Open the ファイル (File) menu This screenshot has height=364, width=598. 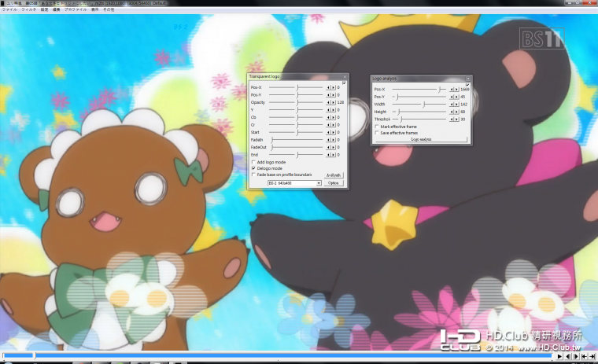point(10,9)
